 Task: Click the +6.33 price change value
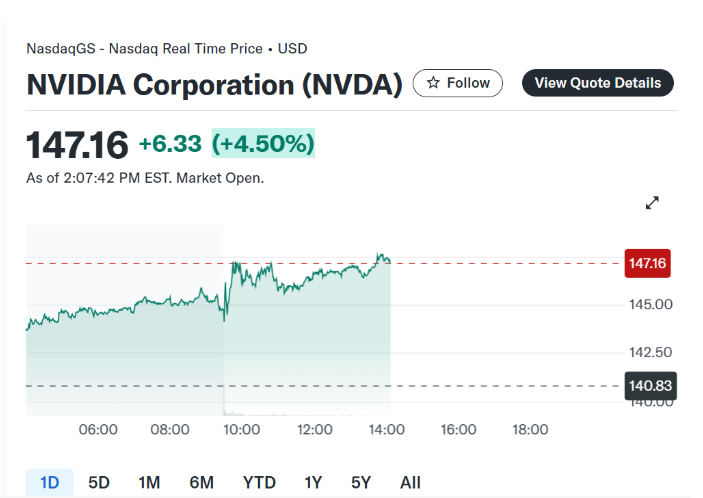click(x=171, y=143)
